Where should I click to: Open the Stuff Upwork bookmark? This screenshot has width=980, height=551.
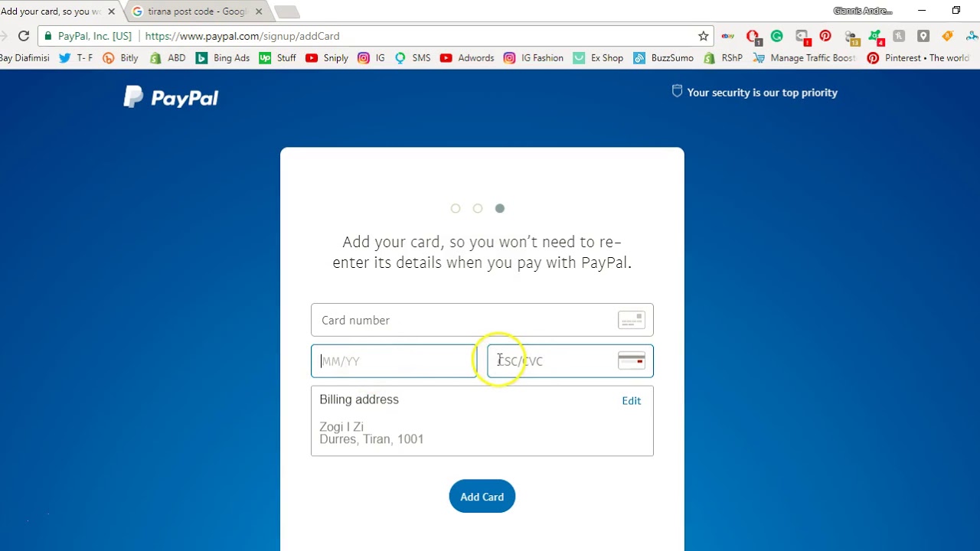pos(277,57)
